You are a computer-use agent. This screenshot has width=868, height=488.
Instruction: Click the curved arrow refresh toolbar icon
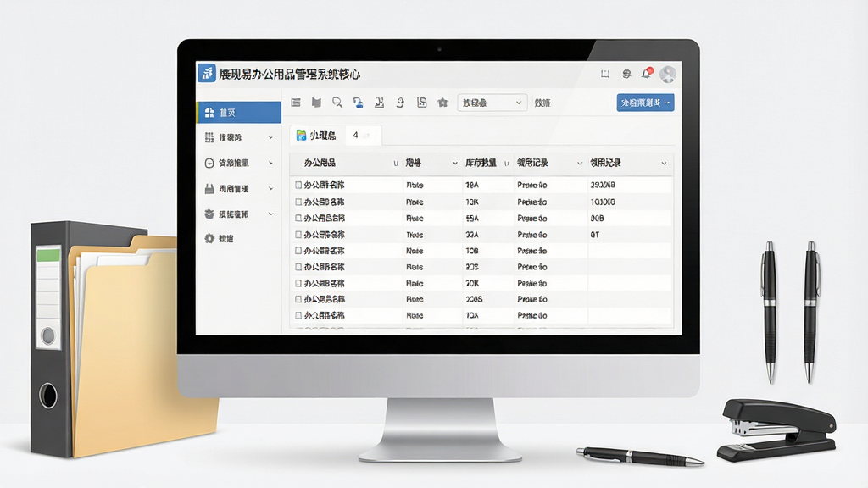tap(400, 103)
